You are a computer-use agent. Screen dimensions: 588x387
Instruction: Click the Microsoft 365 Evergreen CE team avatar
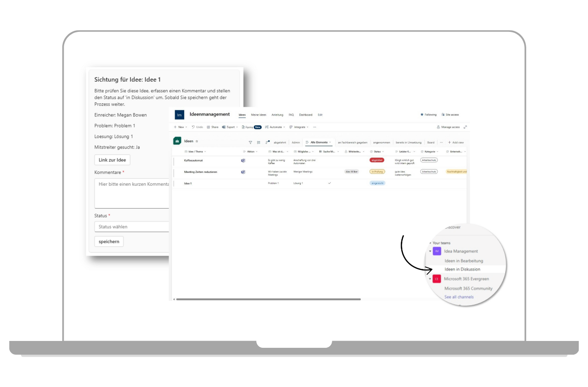pyautogui.click(x=437, y=279)
